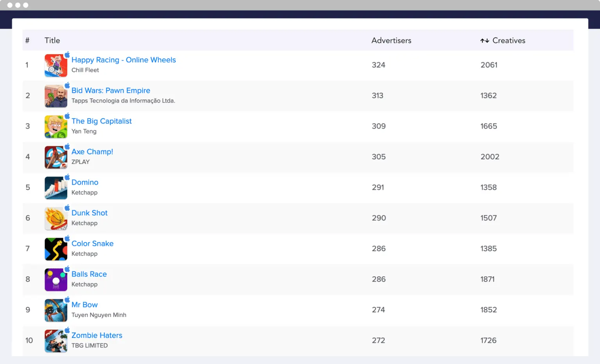Click the Color Snake app icon
The height and width of the screenshot is (364, 600).
(56, 249)
